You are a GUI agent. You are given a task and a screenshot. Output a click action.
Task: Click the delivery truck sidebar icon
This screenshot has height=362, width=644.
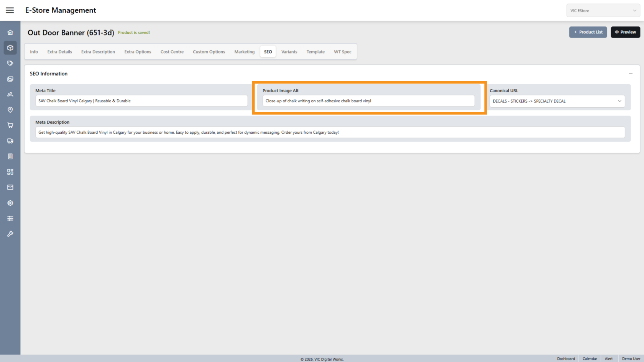point(10,141)
